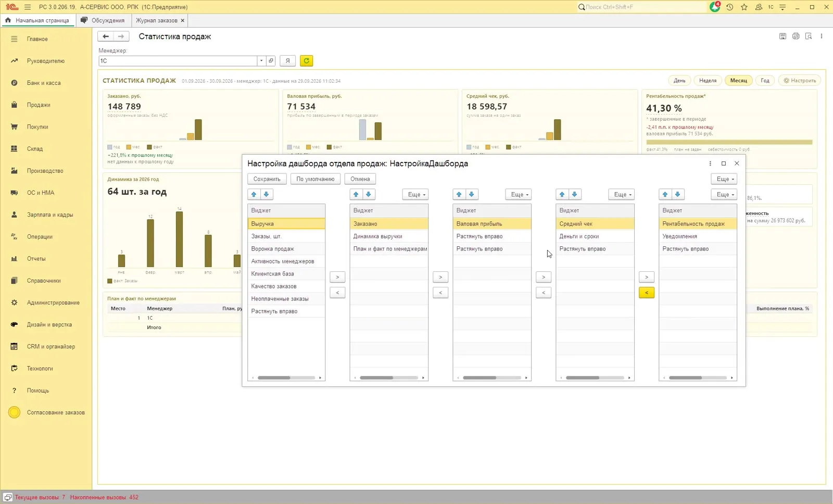Open the hamburger main menu icon
The height and width of the screenshot is (504, 833).
click(x=28, y=7)
